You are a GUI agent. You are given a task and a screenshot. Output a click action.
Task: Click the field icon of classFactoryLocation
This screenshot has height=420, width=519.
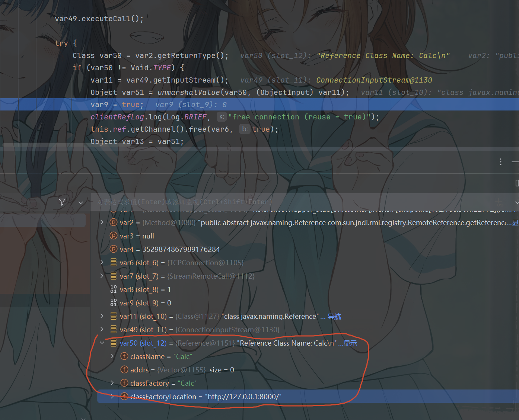click(x=124, y=396)
